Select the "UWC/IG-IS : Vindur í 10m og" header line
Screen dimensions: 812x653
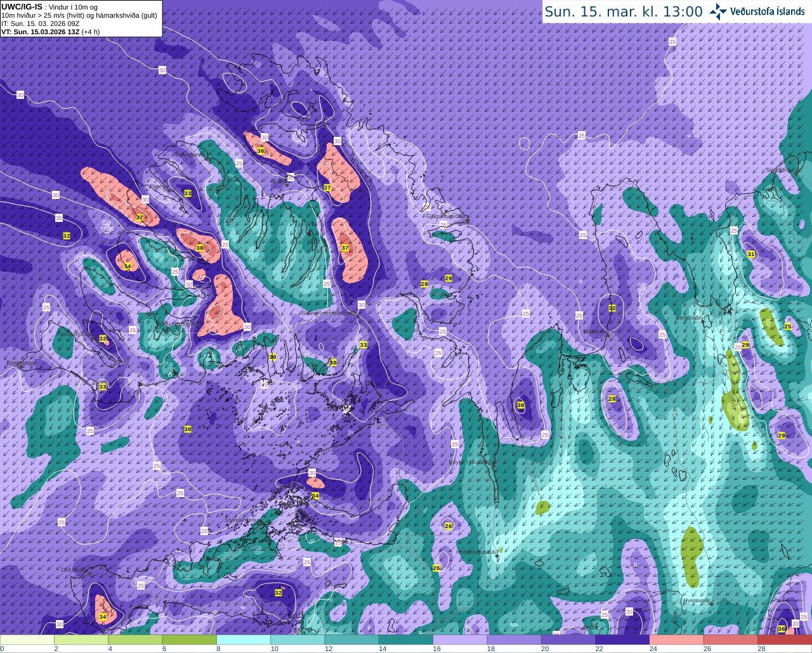[49, 6]
